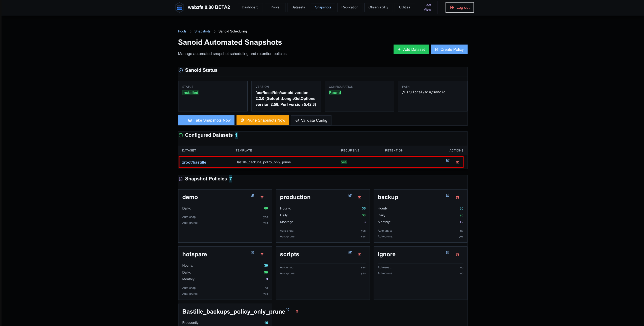The image size is (644, 326).
Task: Edit the zroot/bastille dataset entry
Action: (448, 160)
